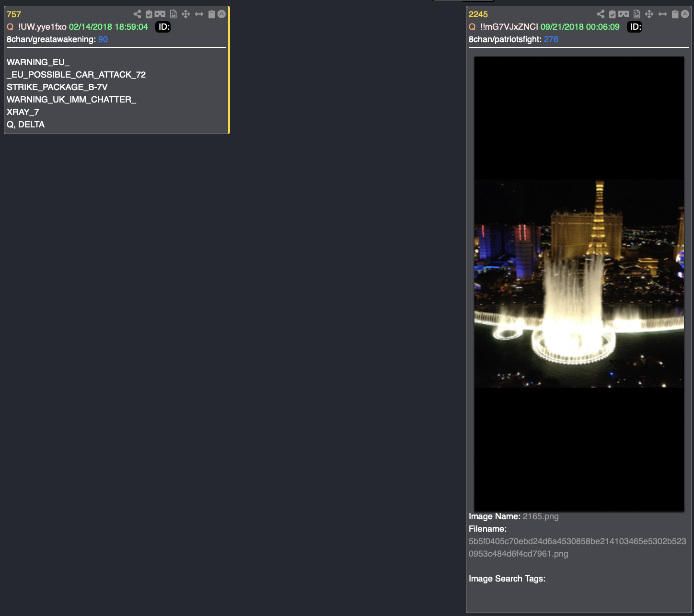The width and height of the screenshot is (694, 616).
Task: Click the greatawakening post number 90 link
Action: click(103, 39)
